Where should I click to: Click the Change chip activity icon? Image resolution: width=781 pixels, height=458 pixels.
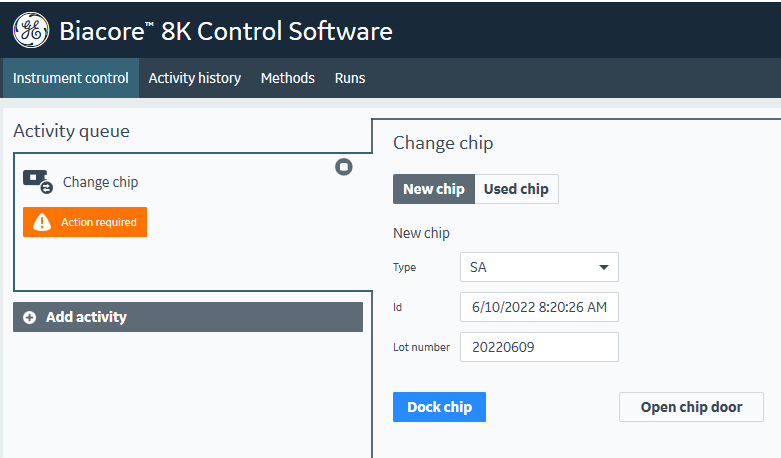pos(38,182)
